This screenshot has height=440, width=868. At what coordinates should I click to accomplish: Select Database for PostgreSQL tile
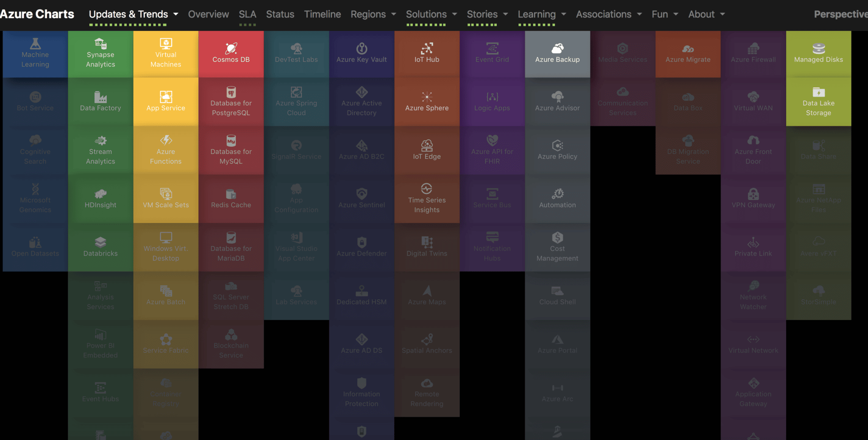[231, 102]
